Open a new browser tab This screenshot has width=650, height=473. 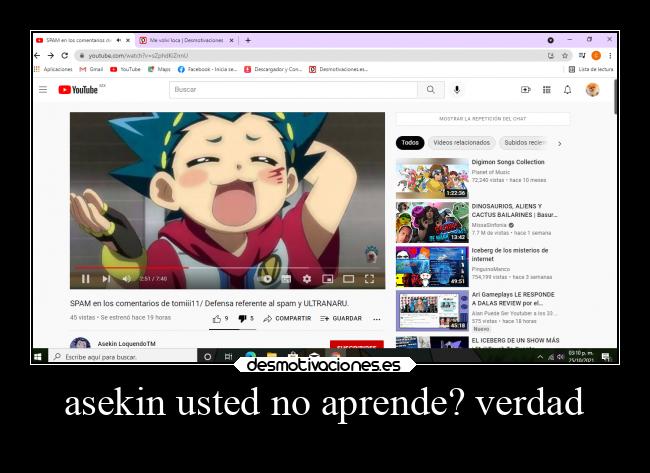[x=248, y=40]
